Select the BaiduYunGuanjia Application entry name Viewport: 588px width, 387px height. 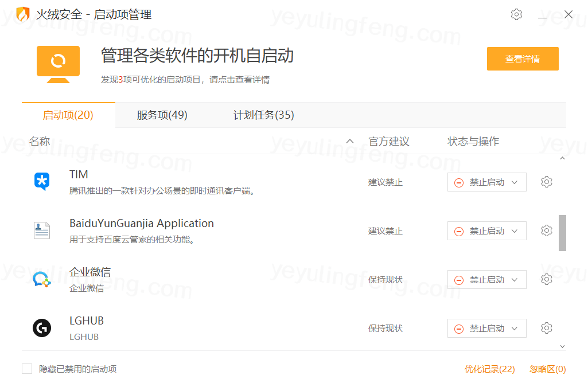pyautogui.click(x=142, y=223)
